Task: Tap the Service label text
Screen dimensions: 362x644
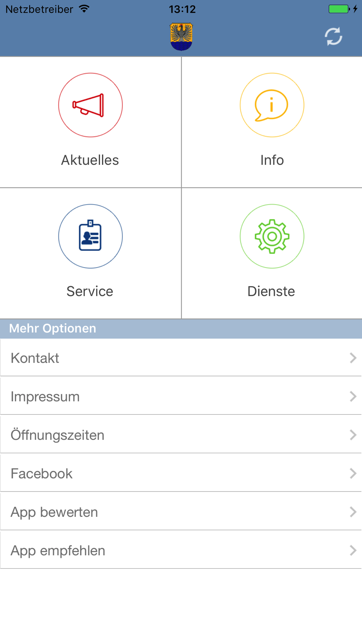Action: click(x=90, y=291)
